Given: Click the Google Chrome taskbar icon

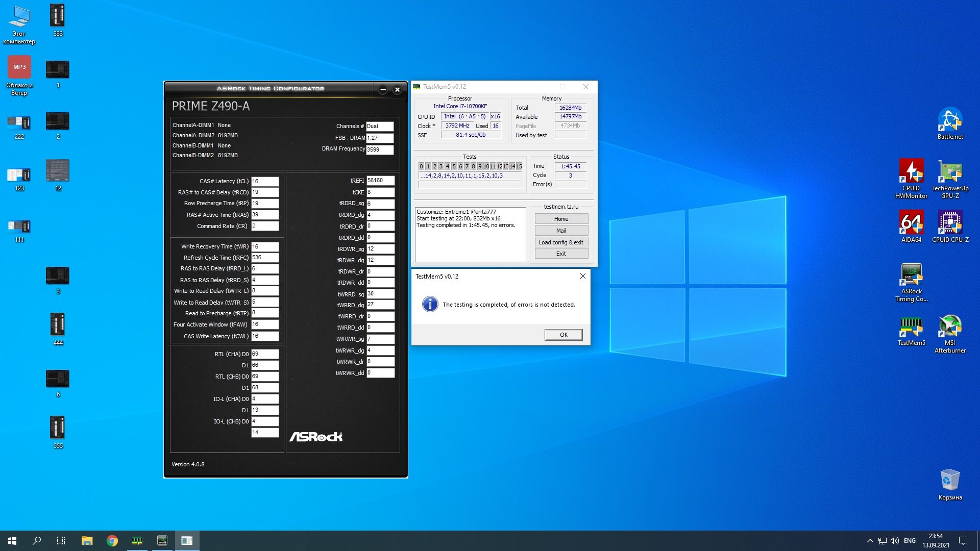Looking at the screenshot, I should coord(112,541).
